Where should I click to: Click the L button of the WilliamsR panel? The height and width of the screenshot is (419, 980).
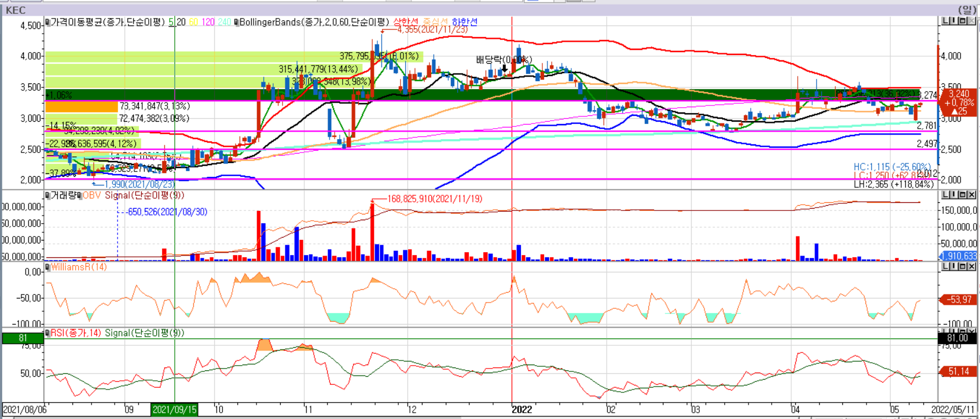click(945, 267)
